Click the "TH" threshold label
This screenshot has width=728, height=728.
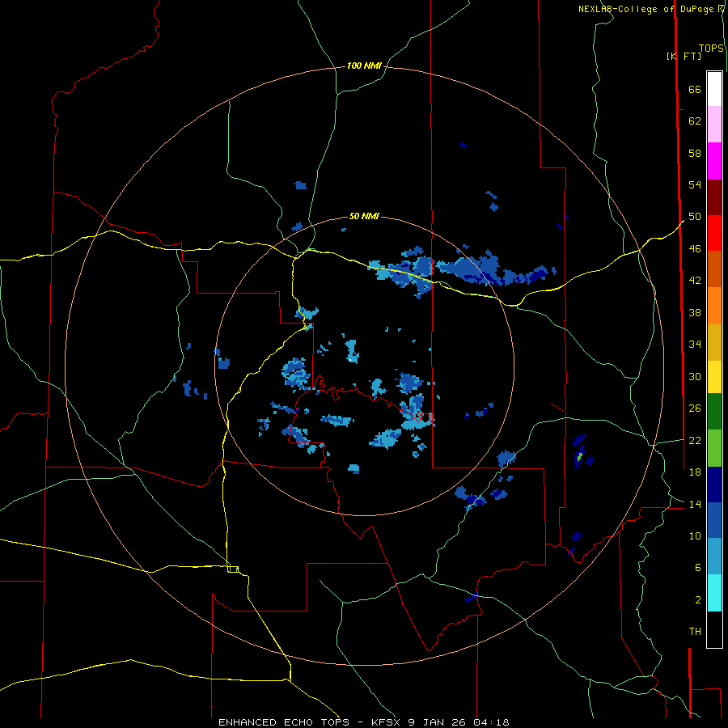point(695,632)
